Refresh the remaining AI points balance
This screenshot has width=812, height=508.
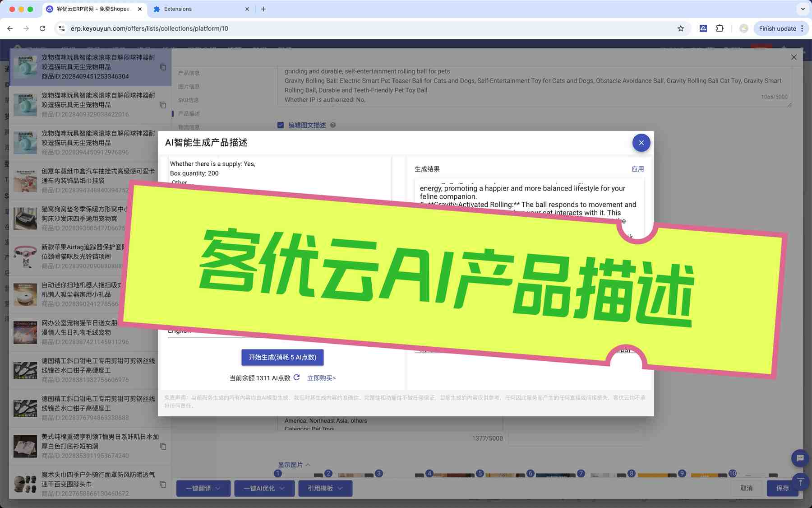296,378
